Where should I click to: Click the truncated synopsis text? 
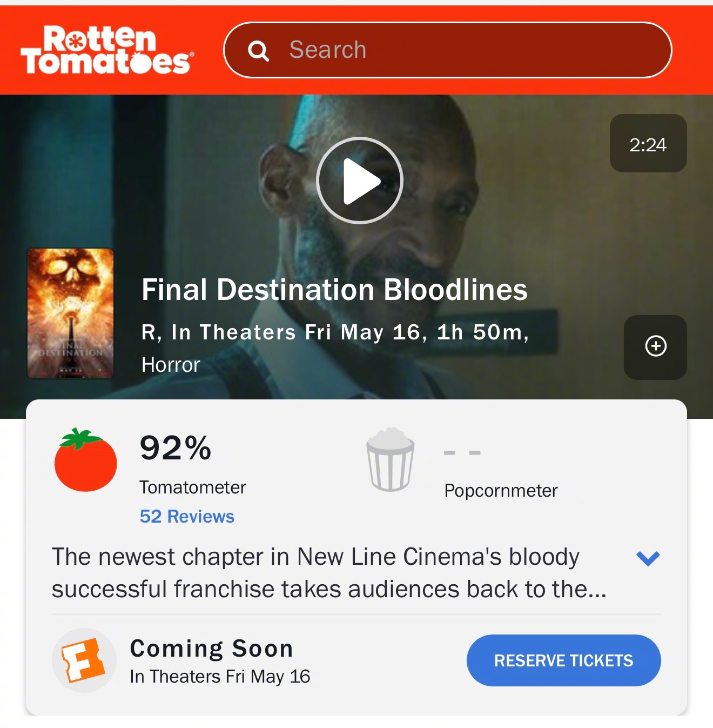(329, 573)
